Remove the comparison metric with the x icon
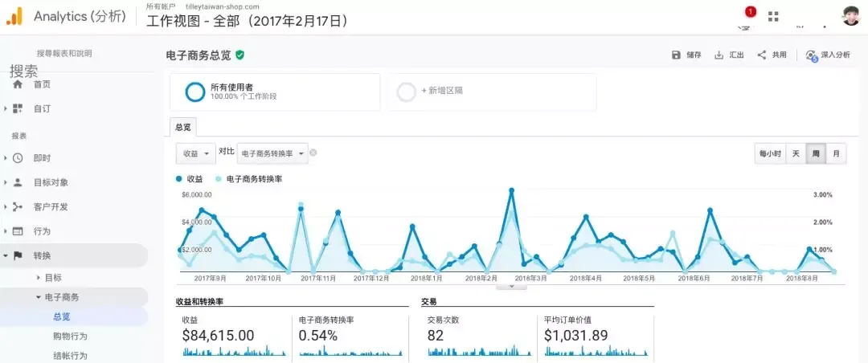The image size is (868, 363). pos(313,153)
